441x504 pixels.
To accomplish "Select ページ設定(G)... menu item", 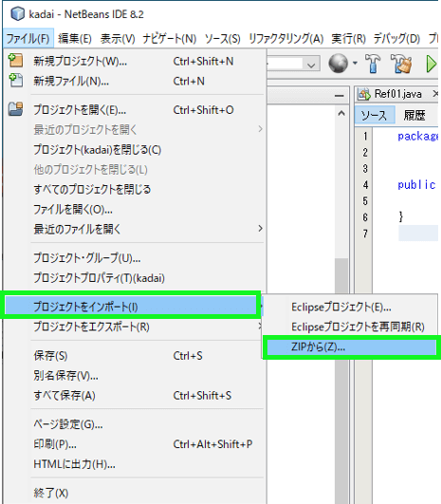I will [x=135, y=424].
